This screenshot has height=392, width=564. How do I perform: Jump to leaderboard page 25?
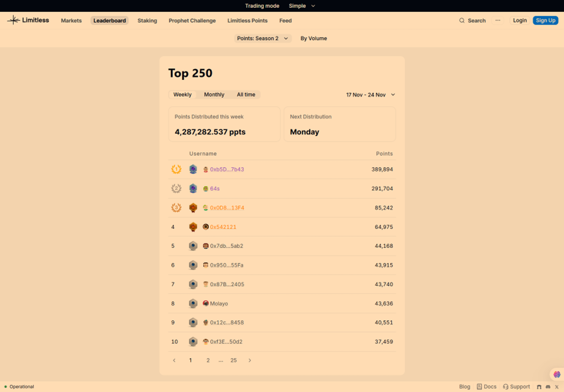(x=234, y=360)
